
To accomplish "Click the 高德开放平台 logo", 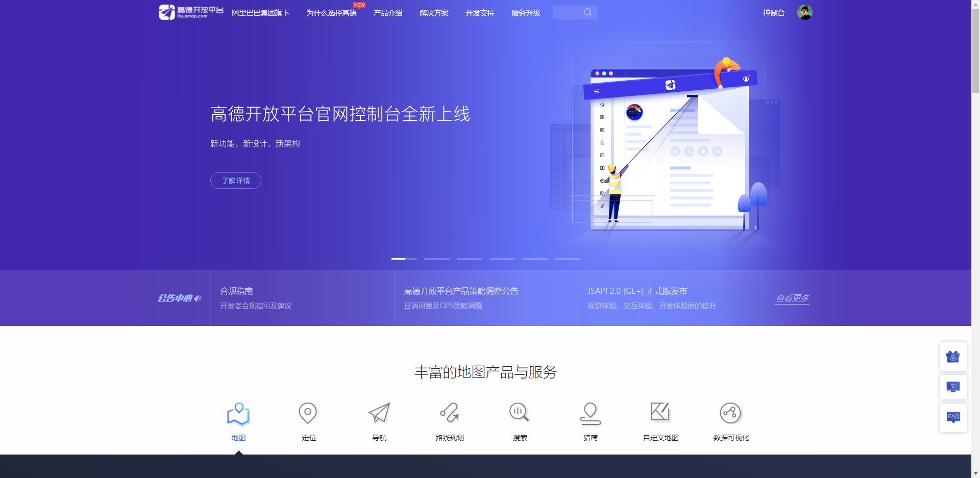I will pyautogui.click(x=191, y=12).
